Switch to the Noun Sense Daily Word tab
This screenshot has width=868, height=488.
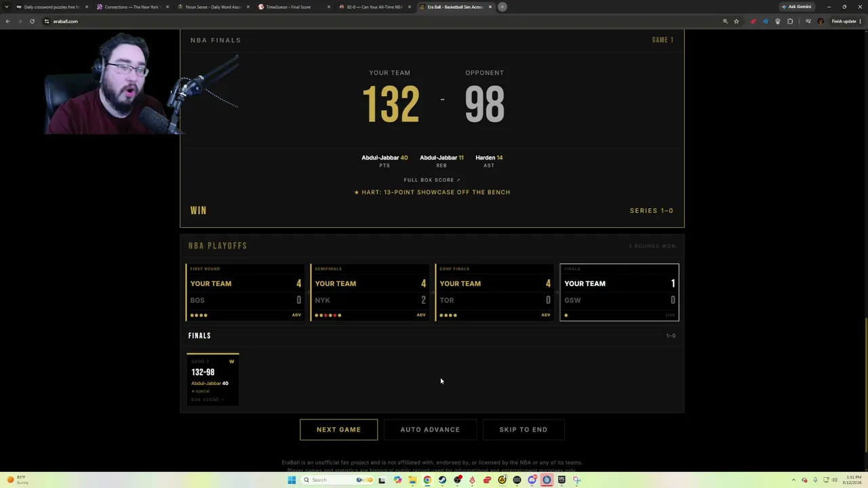(x=213, y=7)
